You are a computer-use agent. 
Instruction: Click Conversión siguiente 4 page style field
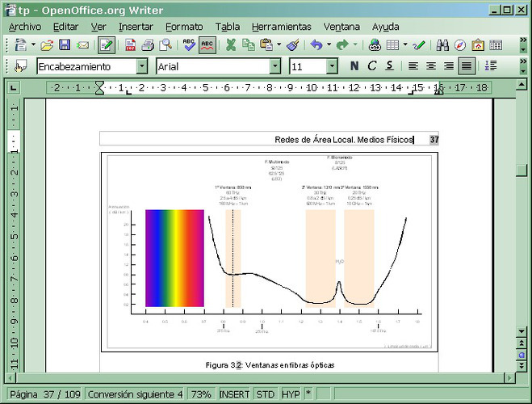[x=135, y=394]
